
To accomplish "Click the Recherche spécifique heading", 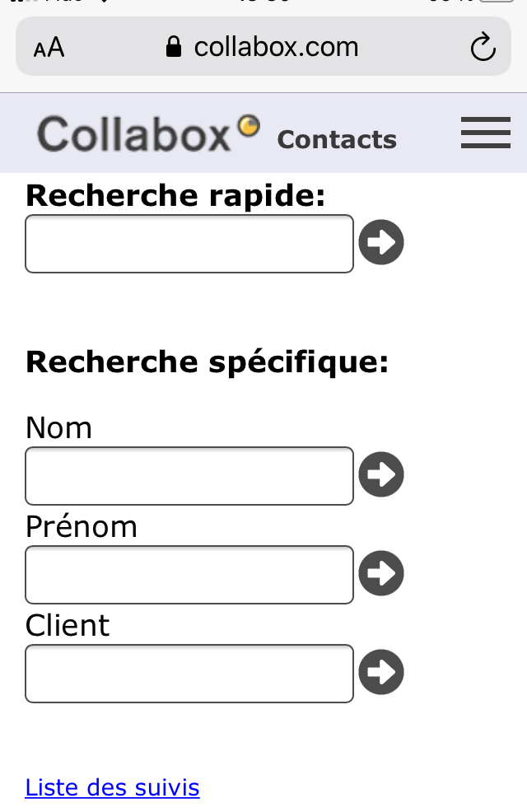I will pos(207,361).
